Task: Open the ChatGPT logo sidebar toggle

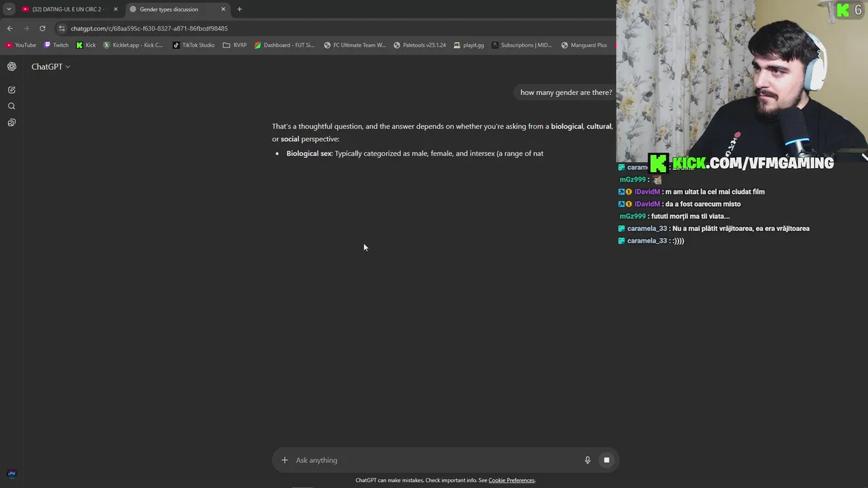Action: [12, 66]
